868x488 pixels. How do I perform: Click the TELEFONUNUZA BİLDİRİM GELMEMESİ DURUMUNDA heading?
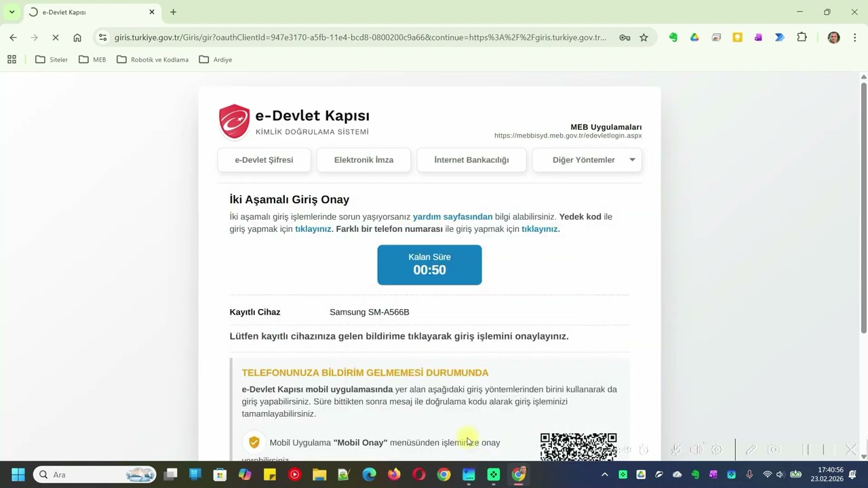tap(365, 373)
